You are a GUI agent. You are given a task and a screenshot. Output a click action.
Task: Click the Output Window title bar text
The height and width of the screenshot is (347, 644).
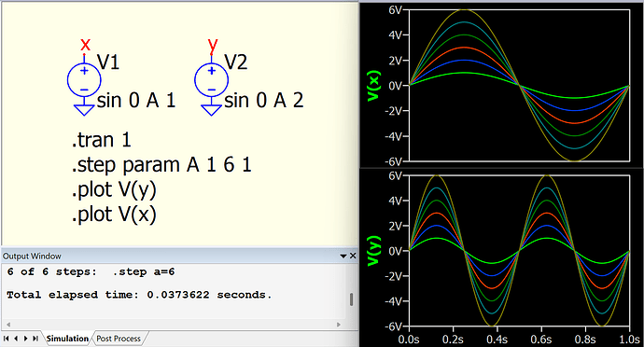(x=32, y=257)
